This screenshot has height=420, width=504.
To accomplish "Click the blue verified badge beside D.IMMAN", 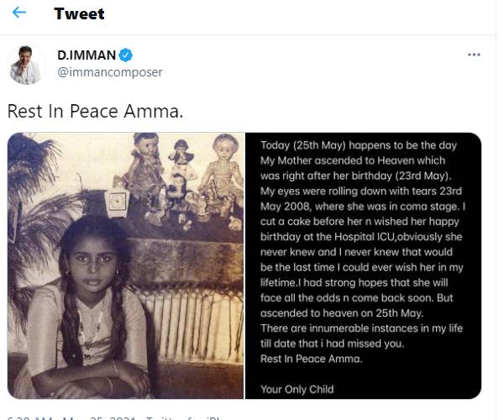I will click(x=125, y=55).
